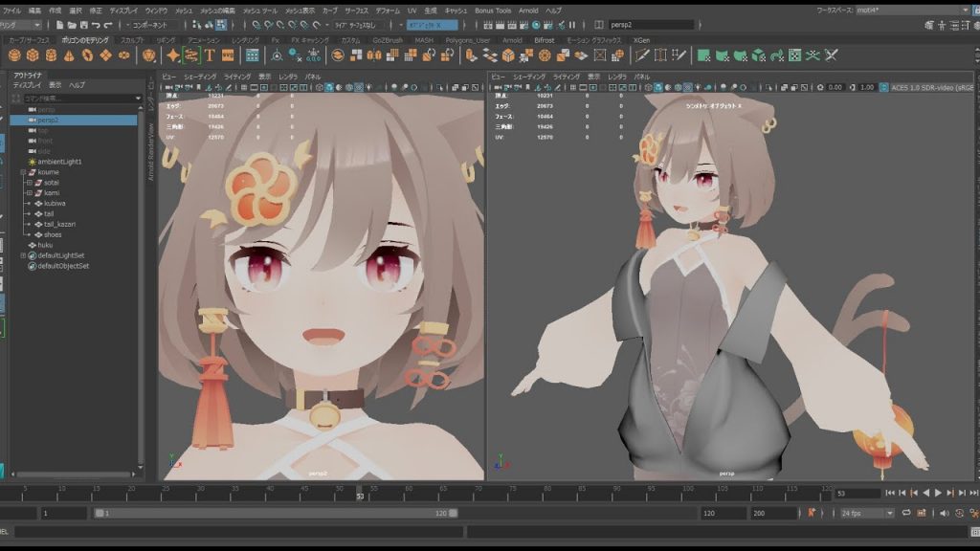
Task: Open the メッシュ menu
Action: (184, 10)
